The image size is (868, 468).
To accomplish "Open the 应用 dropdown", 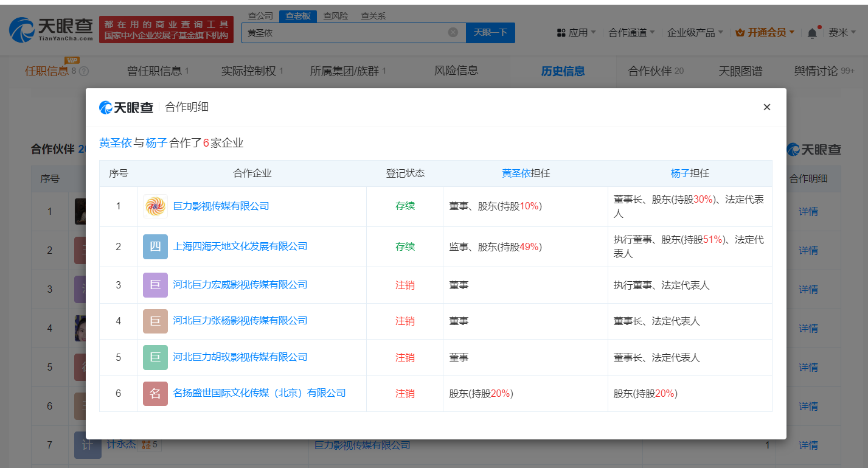I will click(576, 33).
